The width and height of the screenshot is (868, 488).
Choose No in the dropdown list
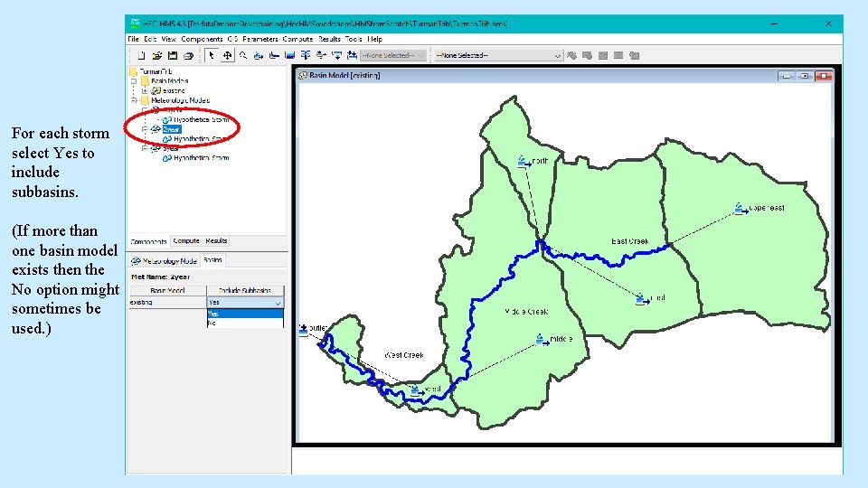point(245,324)
